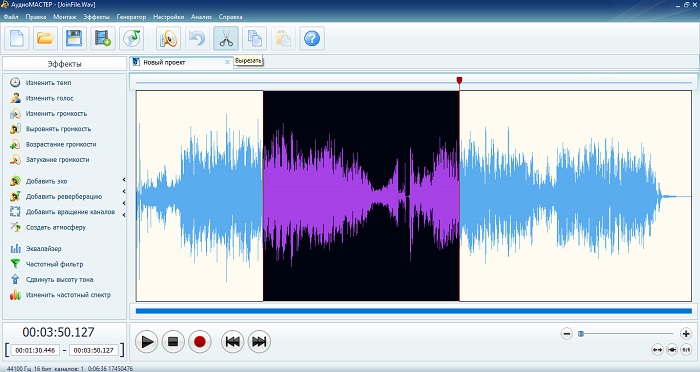This screenshot has height=372, width=700.
Task: Click the red playhead marker on the timeline
Action: [x=459, y=80]
